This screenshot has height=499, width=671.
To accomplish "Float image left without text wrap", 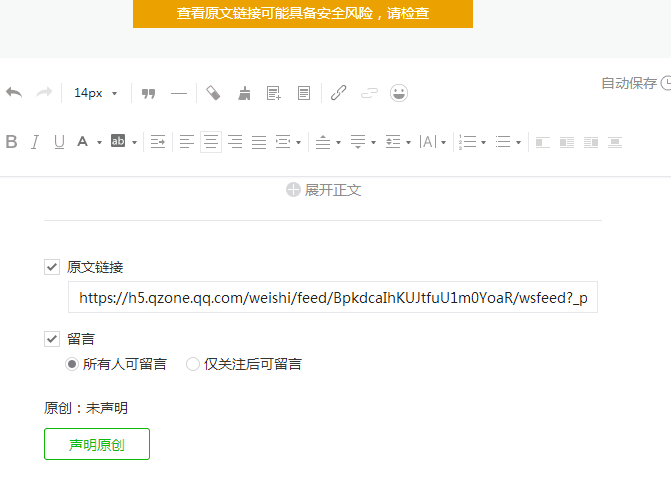I will [543, 142].
